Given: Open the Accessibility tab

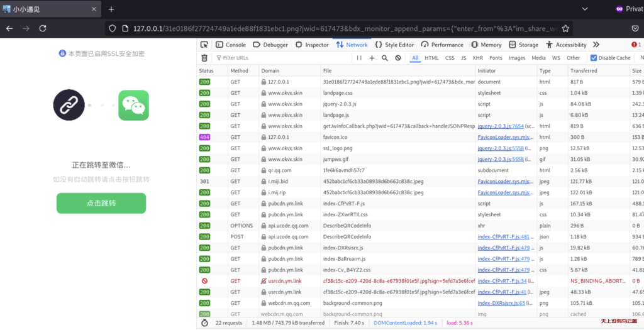Looking at the screenshot, I should tap(566, 45).
